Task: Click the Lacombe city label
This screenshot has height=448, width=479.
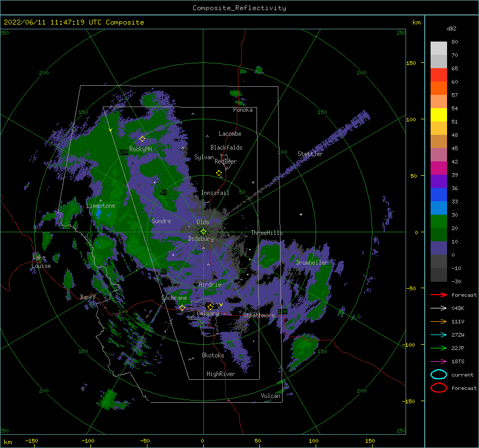Action: [230, 134]
